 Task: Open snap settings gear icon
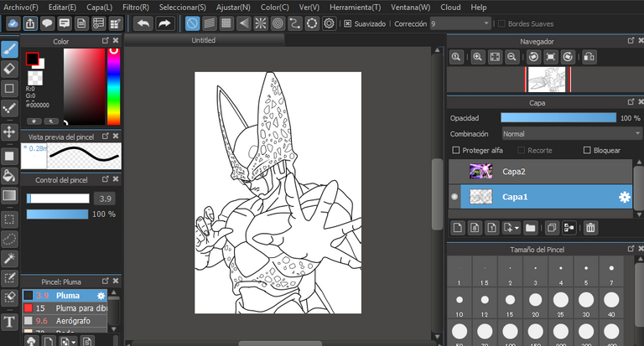coord(329,23)
